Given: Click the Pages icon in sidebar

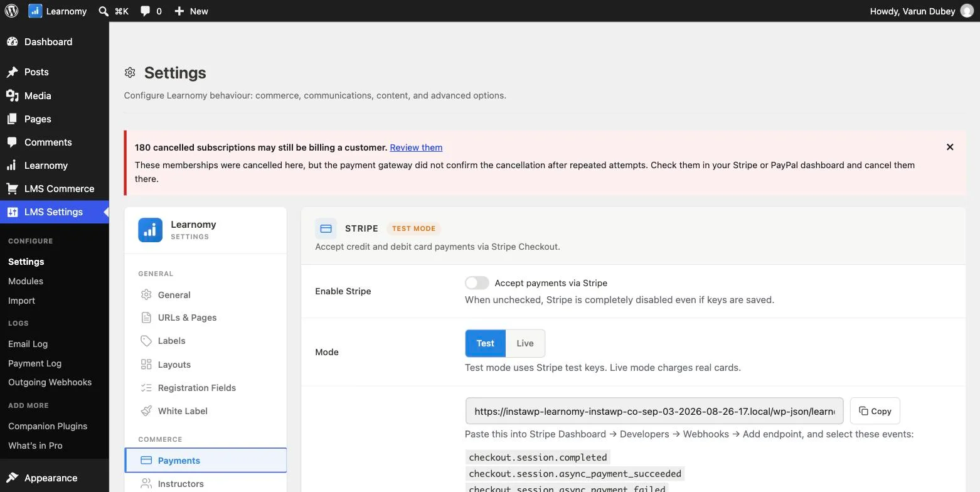Looking at the screenshot, I should (12, 119).
